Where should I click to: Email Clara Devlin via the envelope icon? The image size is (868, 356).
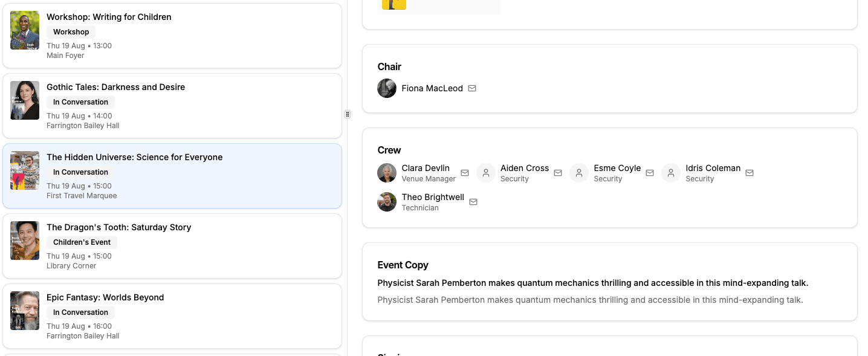tap(465, 173)
